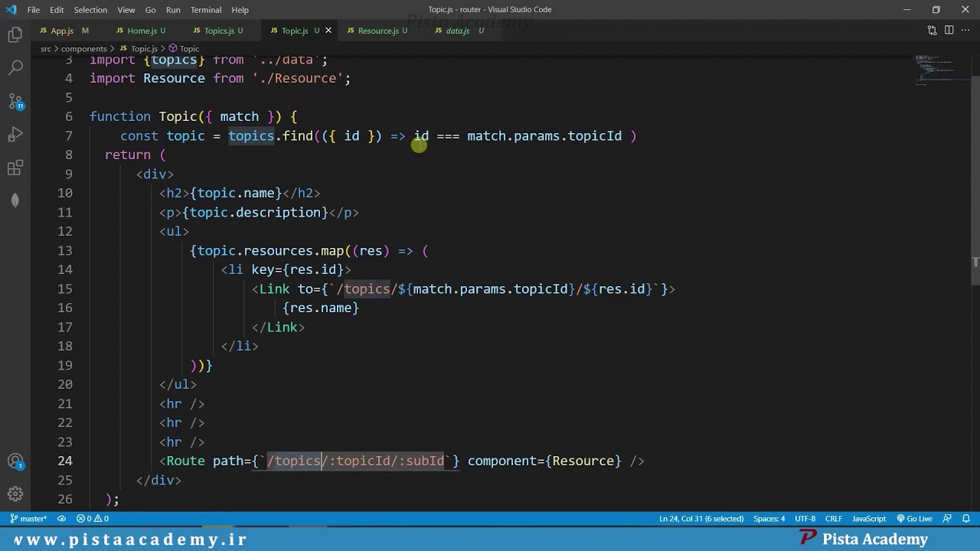Screen dimensions: 980x551
Task: Click the Open Changes icon in the editor toolbar
Action: point(932,31)
